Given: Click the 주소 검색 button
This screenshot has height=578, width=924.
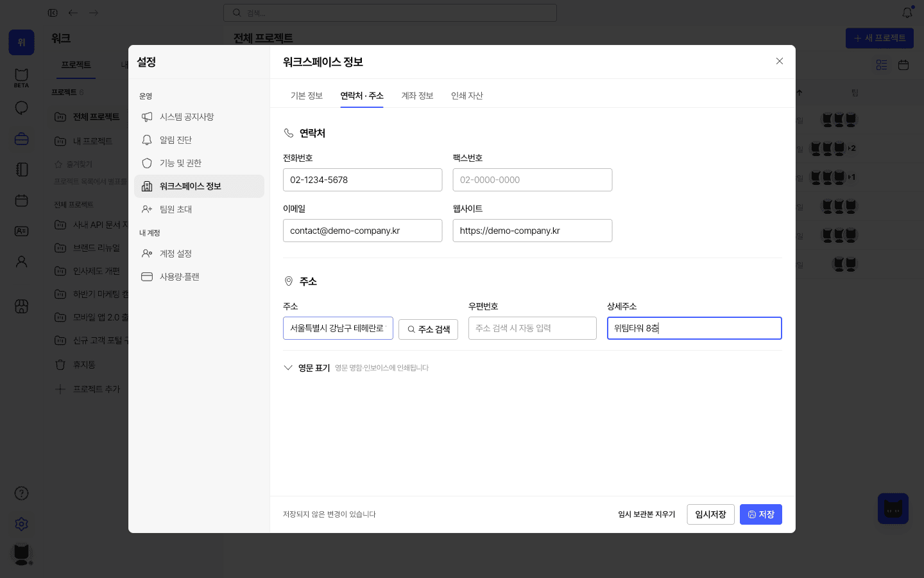Looking at the screenshot, I should (x=428, y=329).
